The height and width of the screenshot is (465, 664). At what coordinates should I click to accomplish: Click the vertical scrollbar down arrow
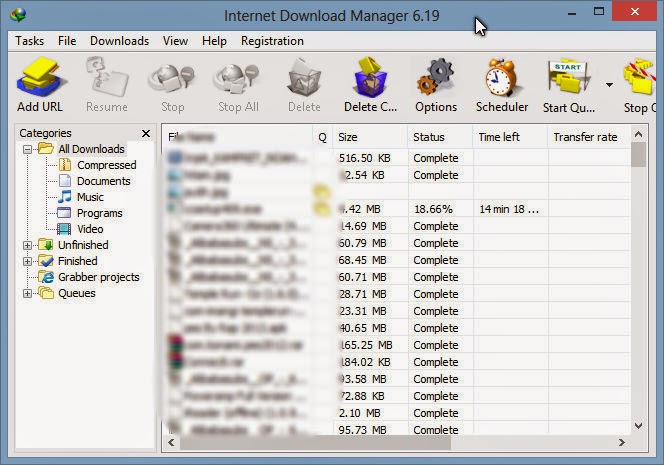pyautogui.click(x=639, y=425)
